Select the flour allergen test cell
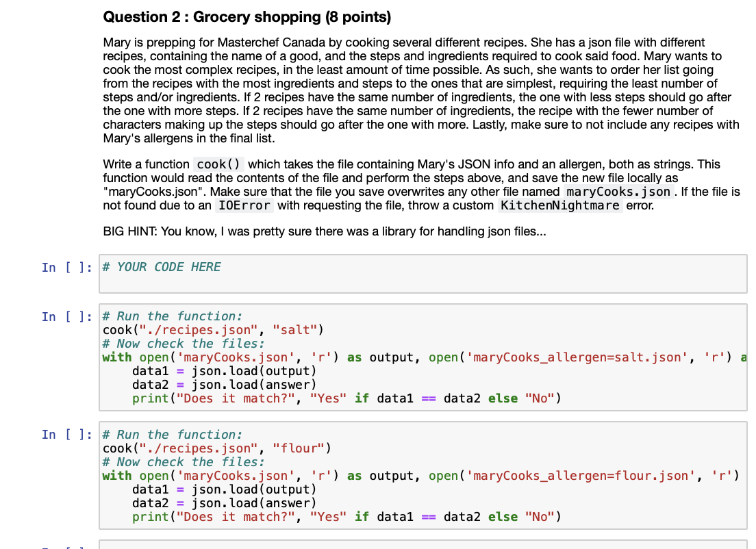Viewport: 756px width, 549px height. [x=423, y=476]
